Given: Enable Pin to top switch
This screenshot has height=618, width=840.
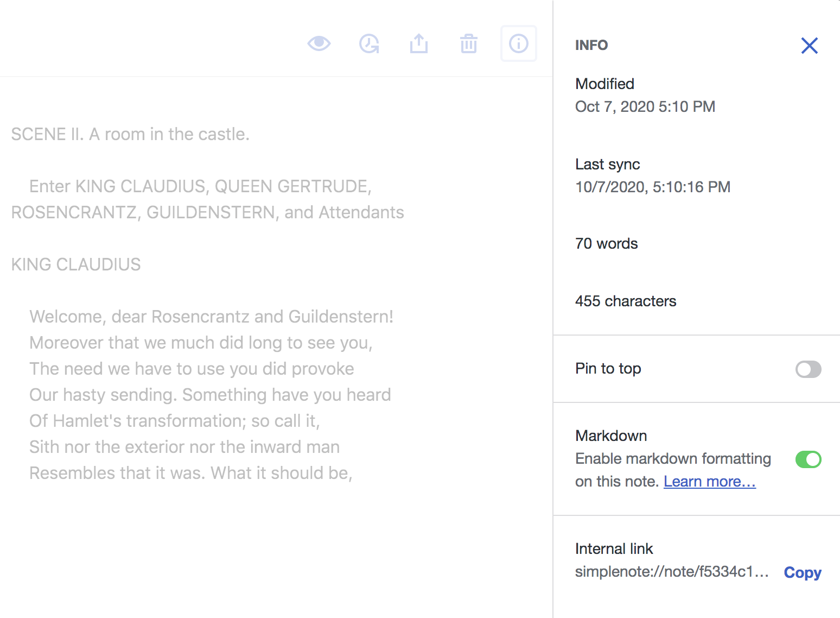Looking at the screenshot, I should click(x=808, y=369).
